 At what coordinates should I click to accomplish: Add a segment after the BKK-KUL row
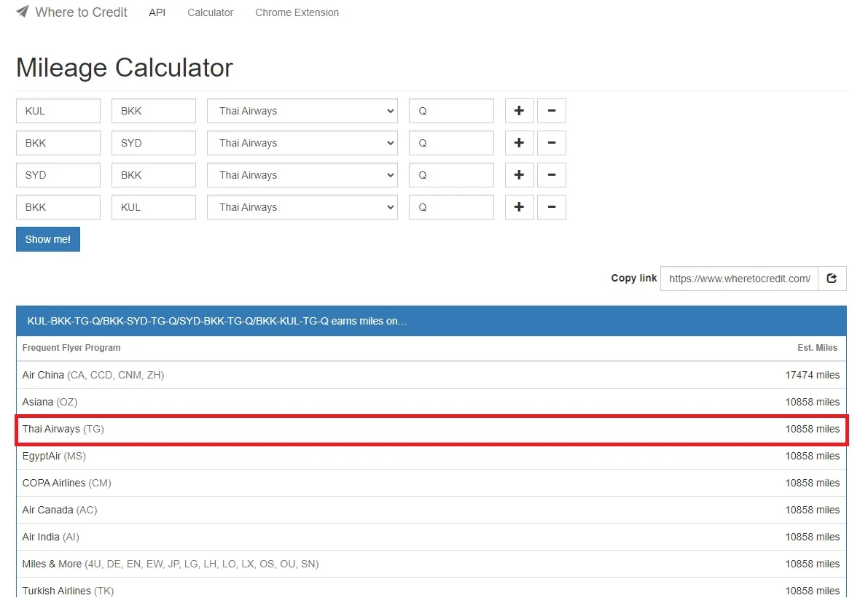(519, 207)
